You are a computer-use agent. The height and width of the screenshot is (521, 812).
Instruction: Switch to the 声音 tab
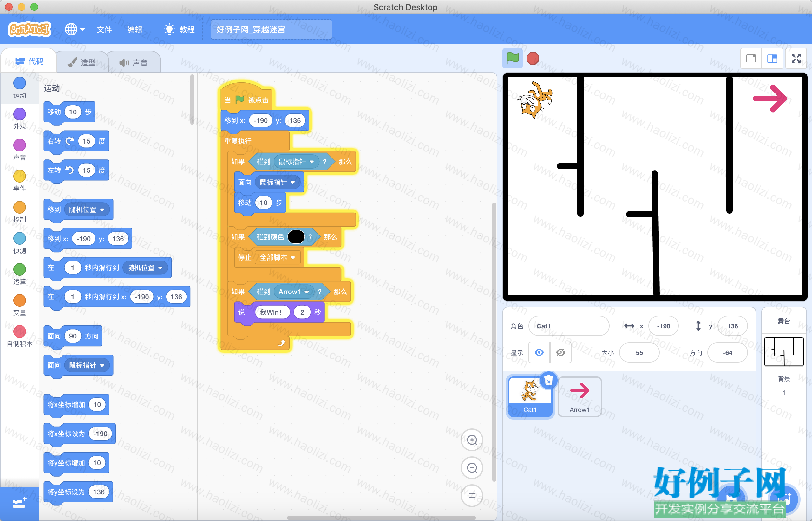tap(134, 62)
